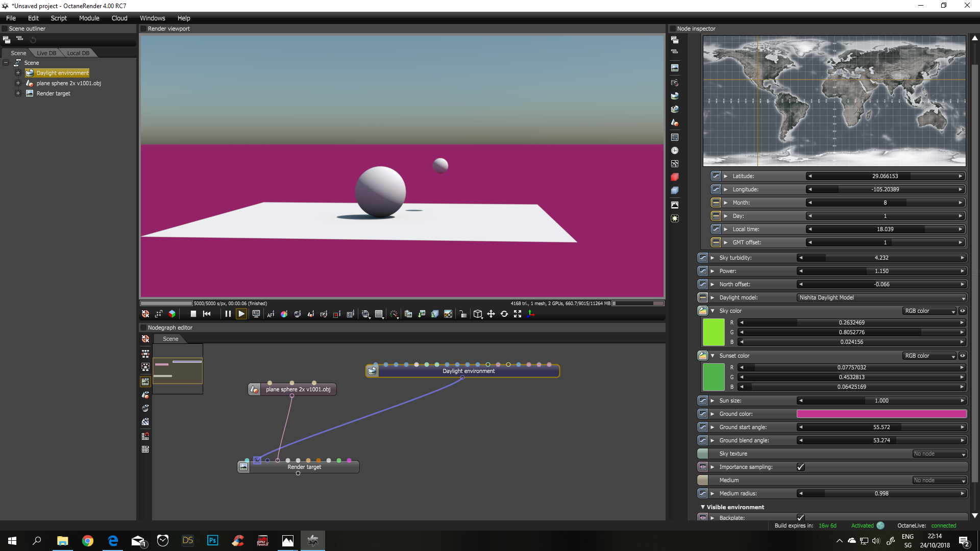This screenshot has height=551, width=980.
Task: Open the Script menu
Action: (x=59, y=18)
